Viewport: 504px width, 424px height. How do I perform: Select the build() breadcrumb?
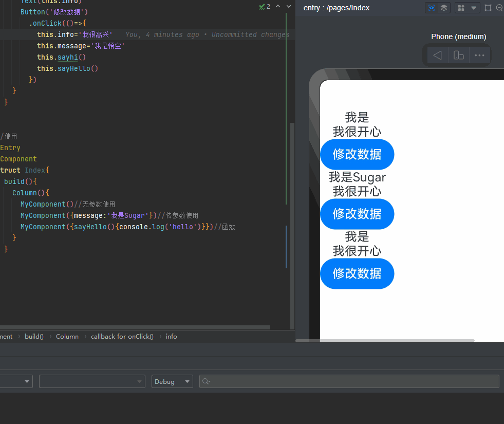point(34,336)
